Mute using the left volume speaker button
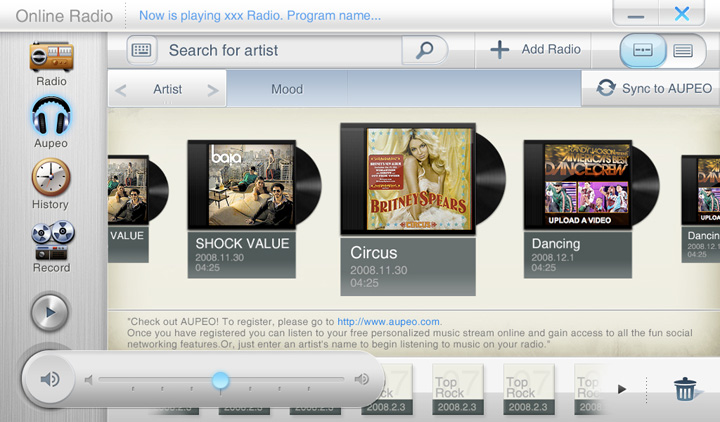720x422 pixels. [x=50, y=379]
